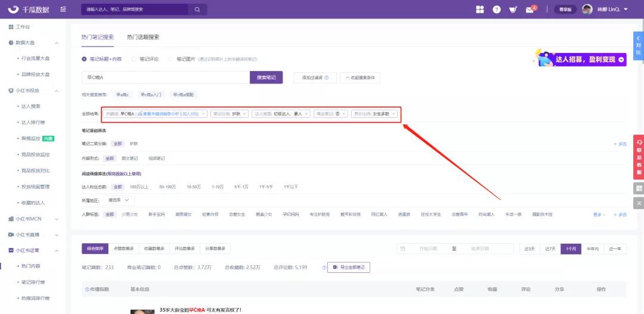The image size is (644, 314).
Task: Click the search magnifier icon in header
Action: pos(197,10)
